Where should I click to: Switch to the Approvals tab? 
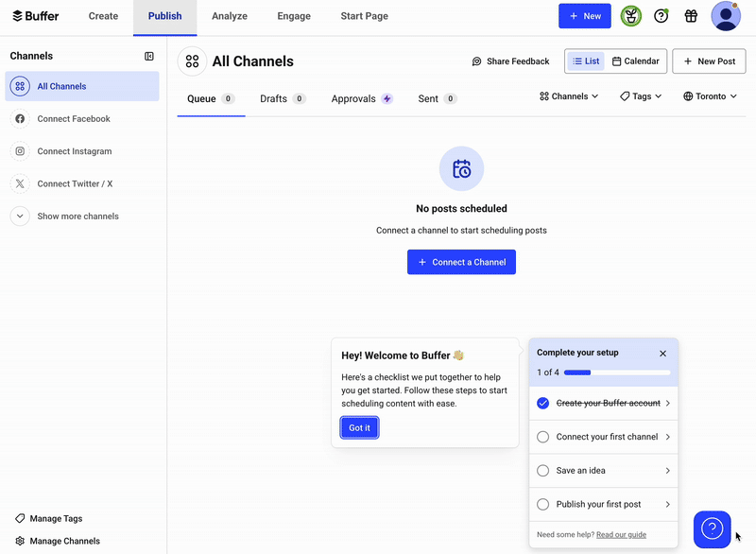(x=362, y=99)
